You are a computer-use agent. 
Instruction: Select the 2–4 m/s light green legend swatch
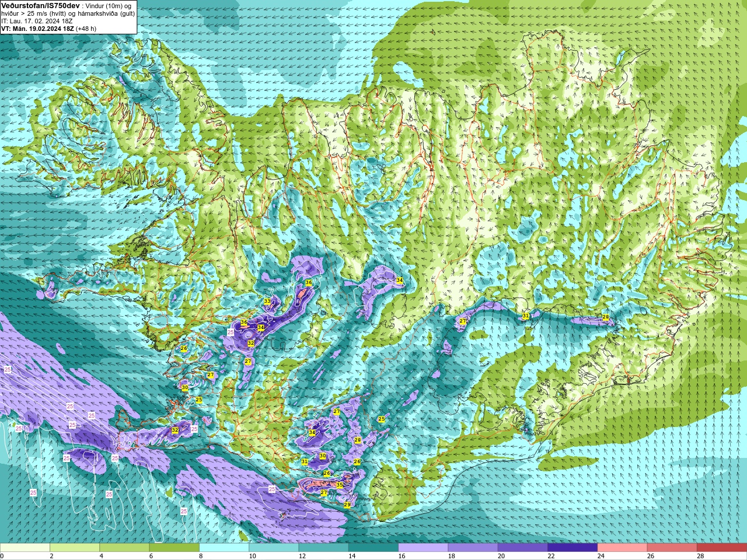pos(75,548)
